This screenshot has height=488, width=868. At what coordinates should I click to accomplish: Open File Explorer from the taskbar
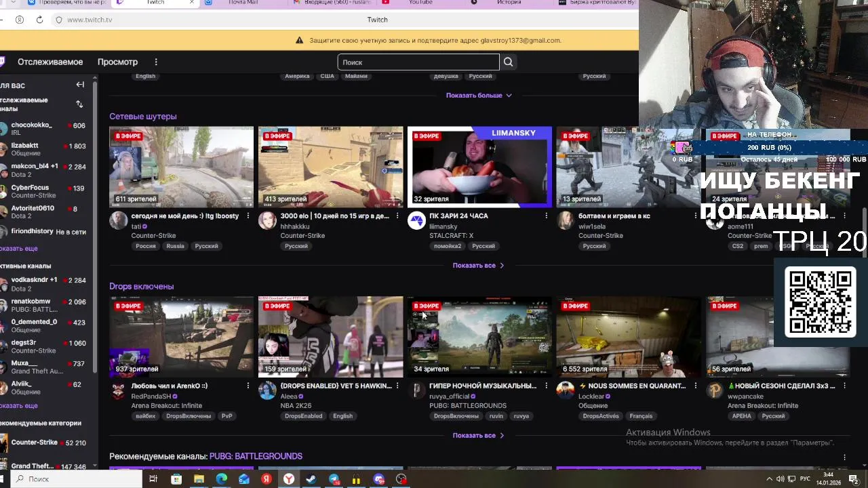(x=199, y=479)
